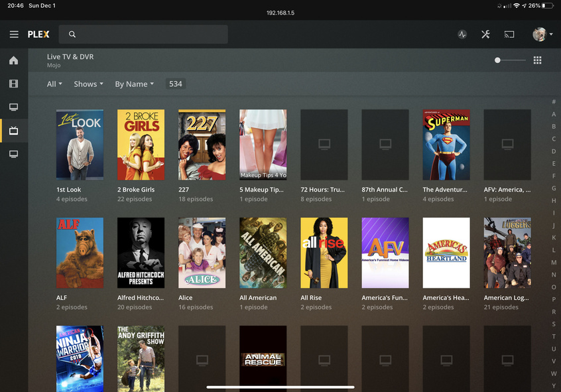561x392 pixels.
Task: Open America's Funniest Home Videos poster
Action: [385, 253]
